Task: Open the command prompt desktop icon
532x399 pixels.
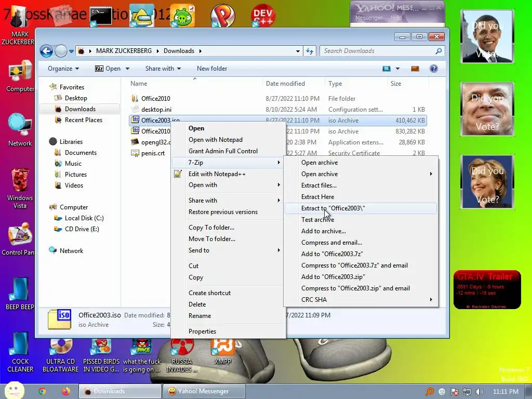Action: point(101,16)
